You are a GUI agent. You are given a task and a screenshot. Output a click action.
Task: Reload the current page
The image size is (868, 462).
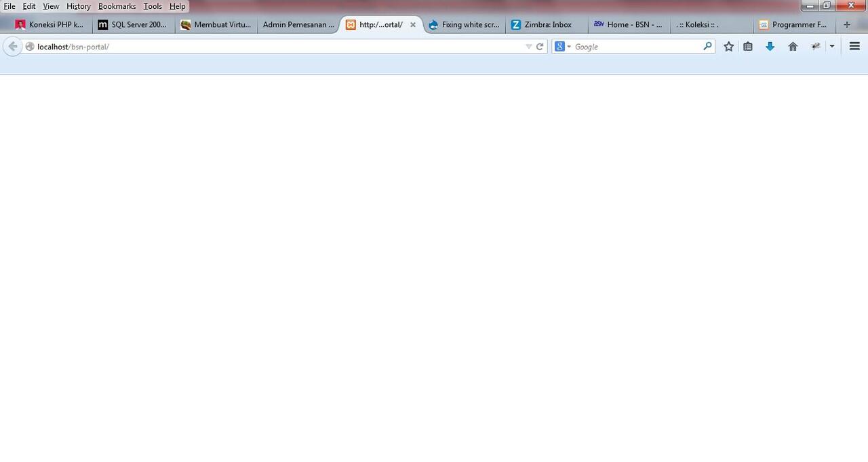[x=540, y=47]
